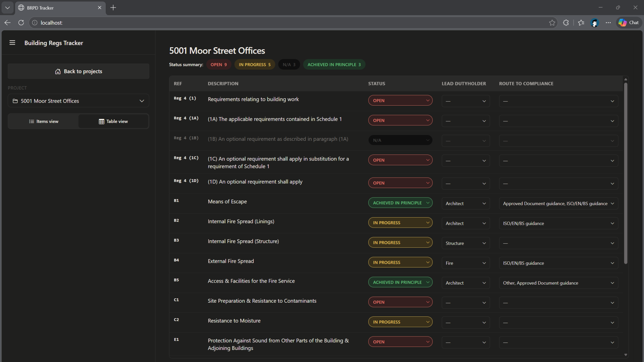Screen dimensions: 644x362
Task: Select the Items view list icon
Action: coord(31,121)
